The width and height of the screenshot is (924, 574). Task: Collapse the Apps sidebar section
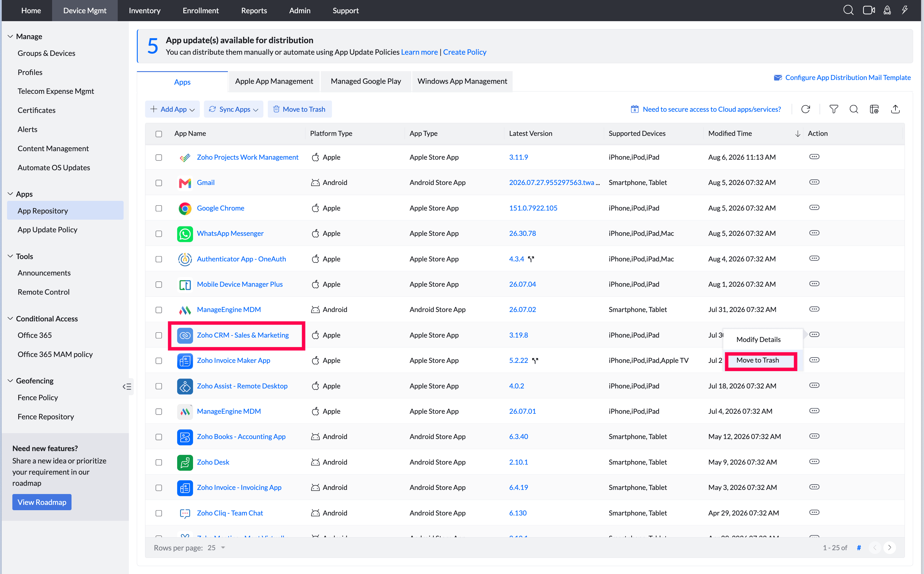(10, 194)
